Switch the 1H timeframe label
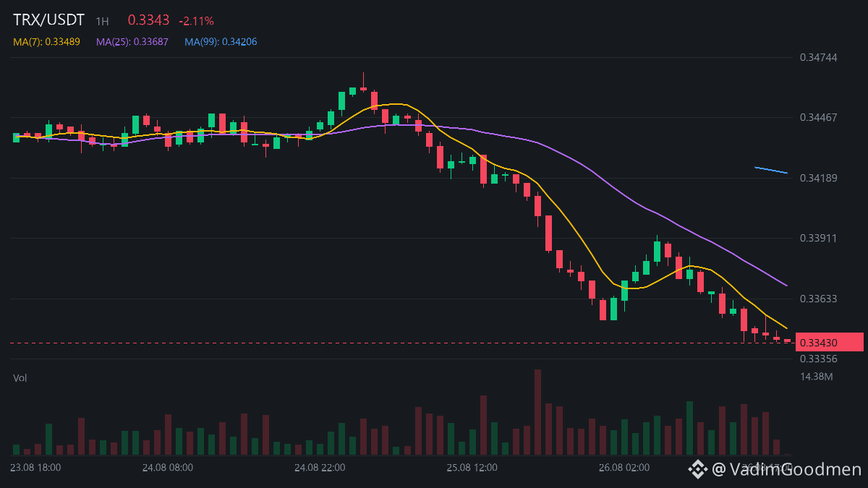Viewport: 868px width, 488px height. point(102,22)
